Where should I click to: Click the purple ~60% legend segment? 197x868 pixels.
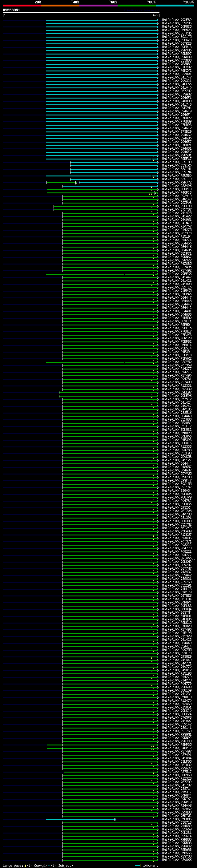[99, 6]
